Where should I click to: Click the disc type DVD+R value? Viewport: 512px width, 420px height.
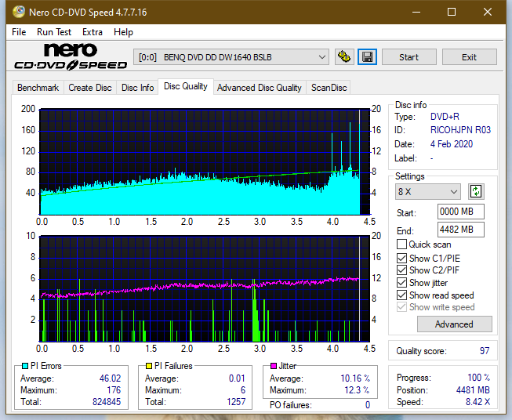point(445,117)
